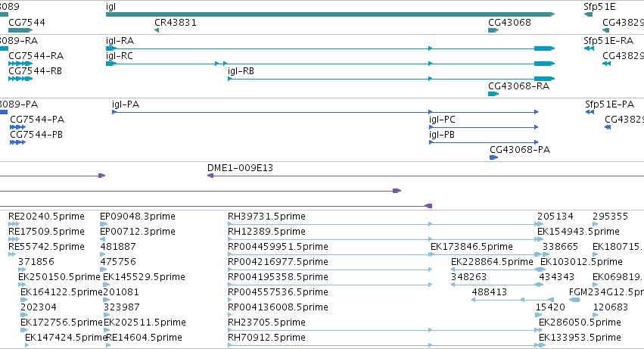Open the igl-RA transcript label
644x349 pixels.
click(120, 41)
